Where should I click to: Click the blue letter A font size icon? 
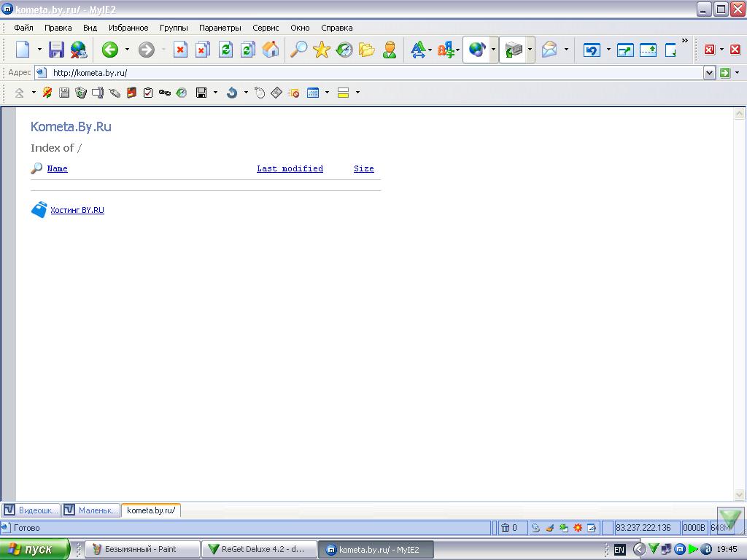pyautogui.click(x=418, y=49)
